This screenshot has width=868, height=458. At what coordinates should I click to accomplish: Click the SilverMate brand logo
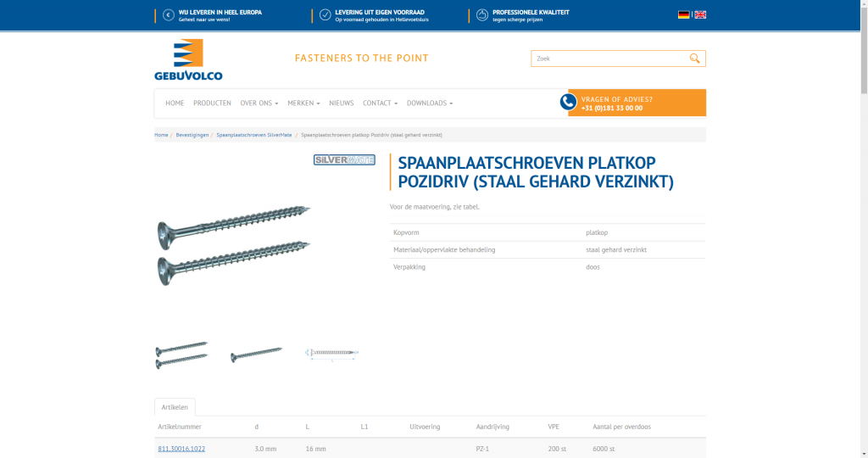click(344, 159)
